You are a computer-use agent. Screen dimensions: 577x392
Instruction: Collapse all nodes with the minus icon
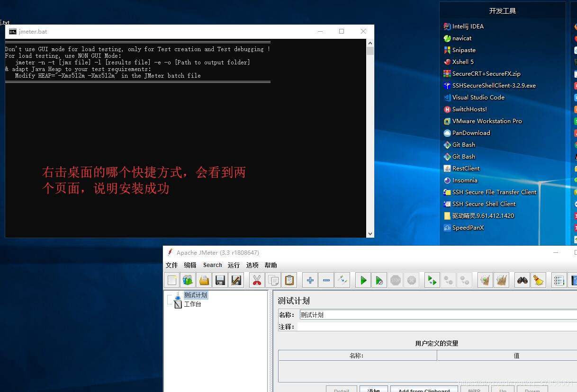pyautogui.click(x=326, y=280)
